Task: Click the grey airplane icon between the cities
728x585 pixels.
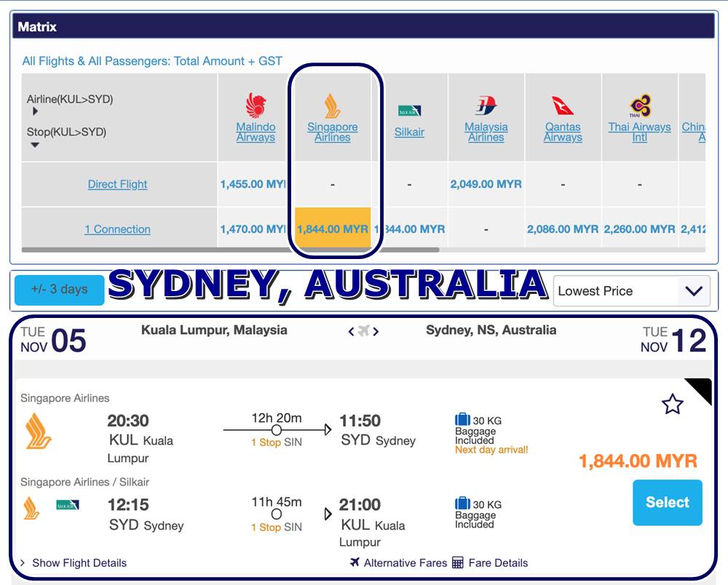Action: pos(363,331)
